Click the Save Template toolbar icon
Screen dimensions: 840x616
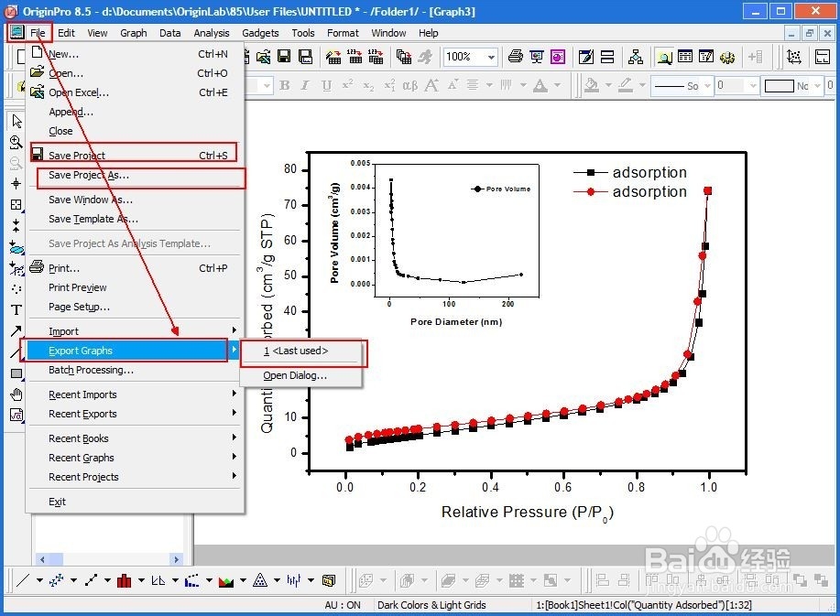305,56
